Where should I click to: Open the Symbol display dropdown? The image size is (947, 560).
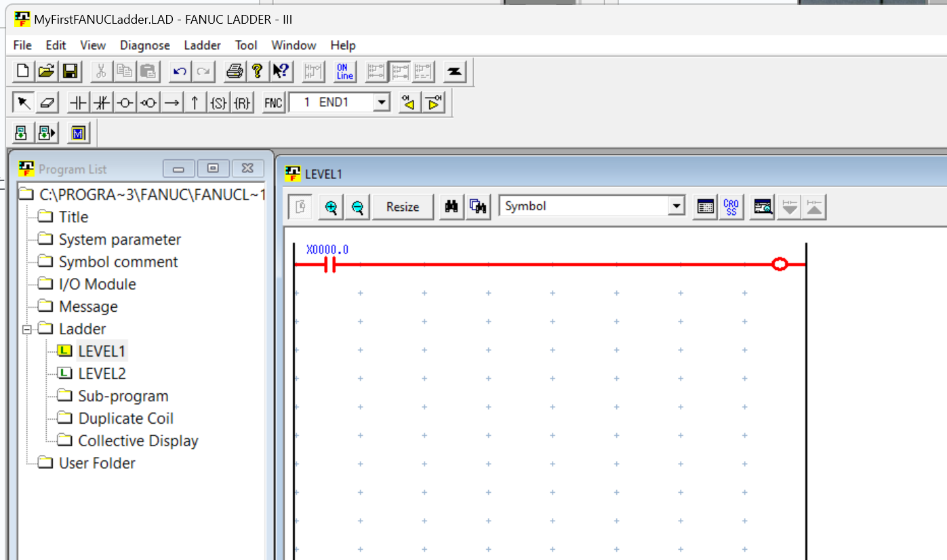676,207
